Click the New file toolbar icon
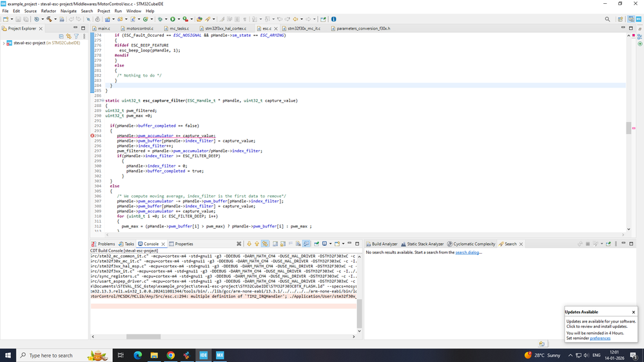This screenshot has height=362, width=644. [5, 19]
